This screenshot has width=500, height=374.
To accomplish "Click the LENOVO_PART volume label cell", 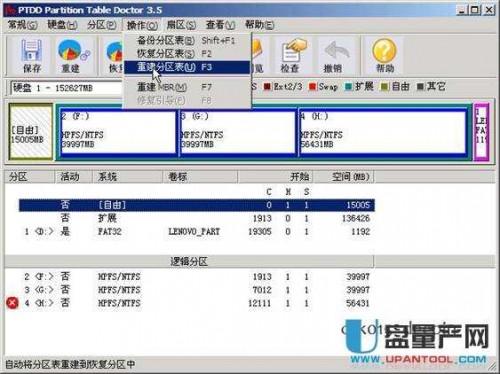I will click(x=194, y=232).
